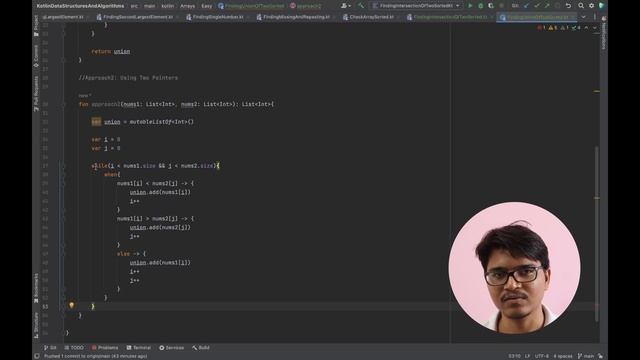Open the Build tool window
The width and height of the screenshot is (640, 360).
(201, 348)
